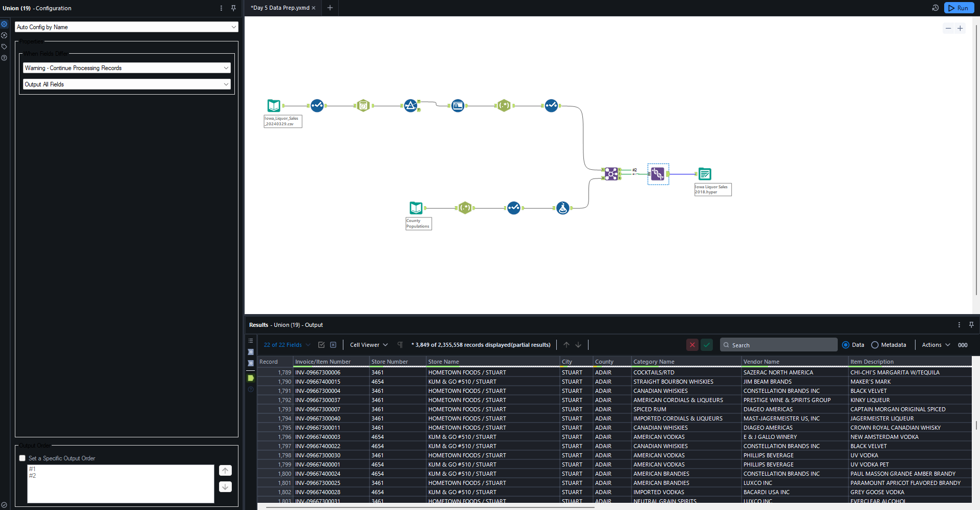Open the Cell Viewer dropdown
This screenshot has width=980, height=510.
tap(368, 345)
